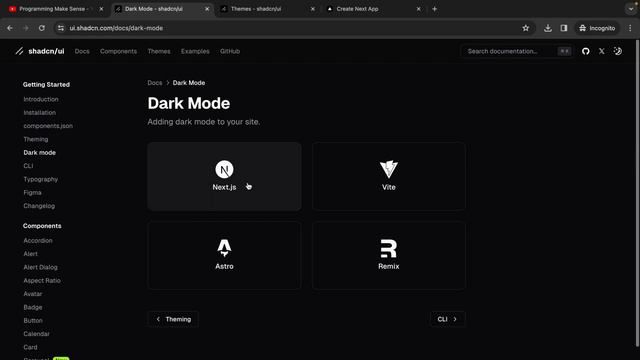Bookmark this page with star icon
This screenshot has width=640, height=360.
pyautogui.click(x=526, y=28)
